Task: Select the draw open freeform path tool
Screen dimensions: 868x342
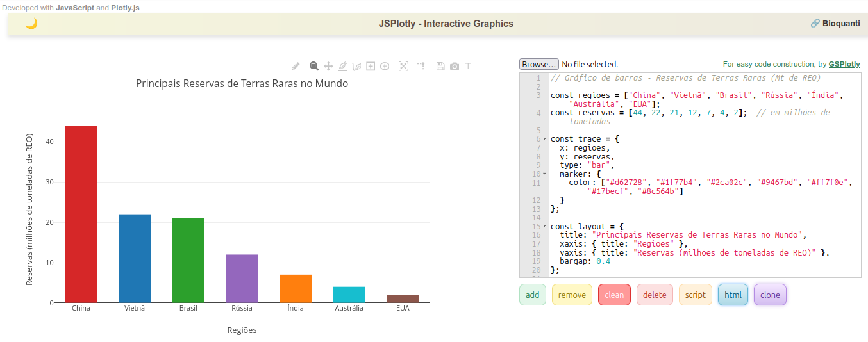Action: pyautogui.click(x=356, y=66)
